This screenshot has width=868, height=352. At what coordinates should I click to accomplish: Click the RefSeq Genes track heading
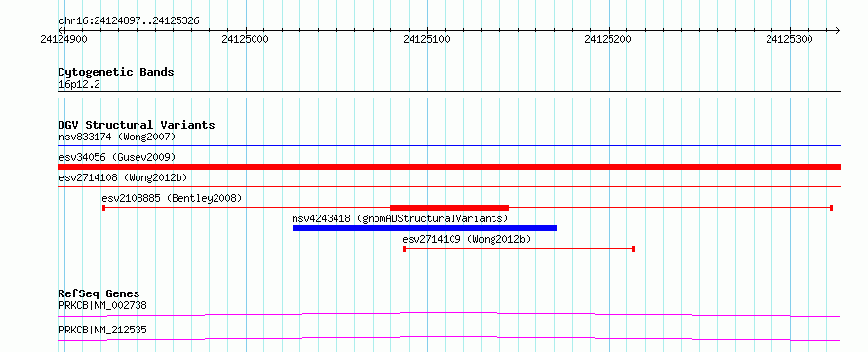99,293
